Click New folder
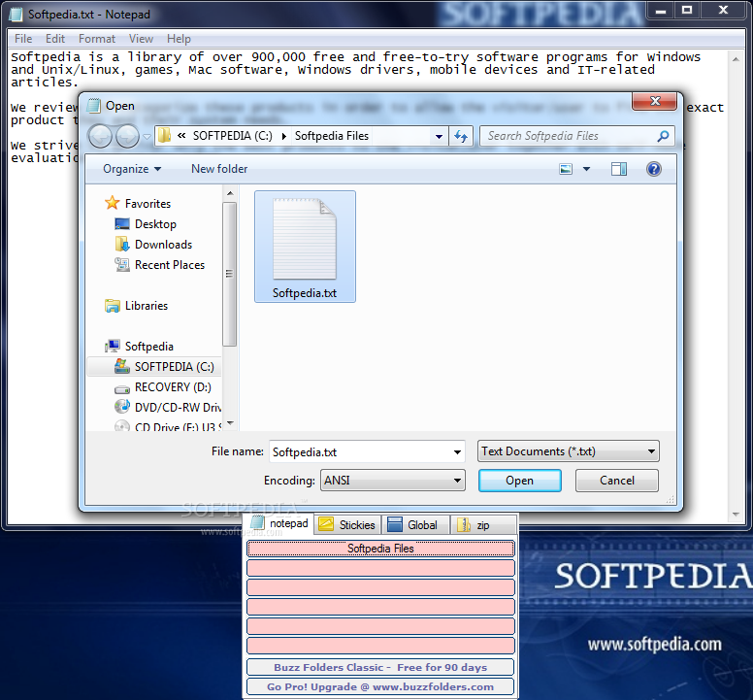 (219, 169)
